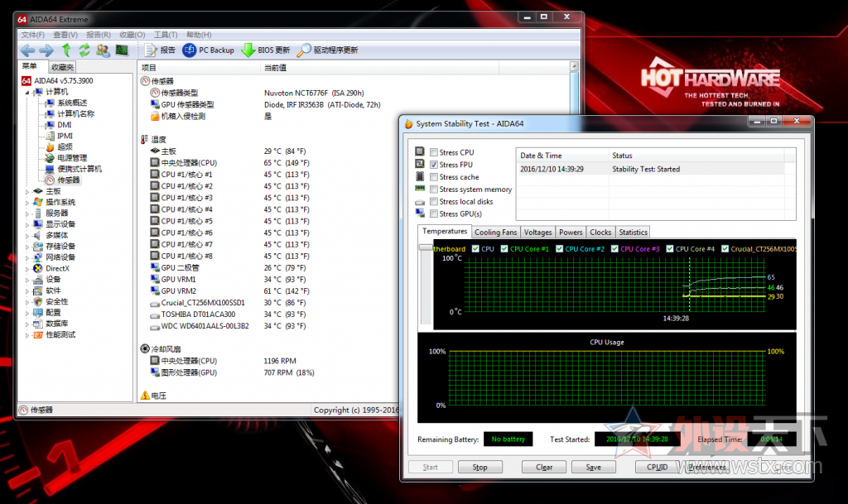Click the TOSHIBA DT01ACA300 drive icon
The image size is (848, 504).
coord(155,314)
